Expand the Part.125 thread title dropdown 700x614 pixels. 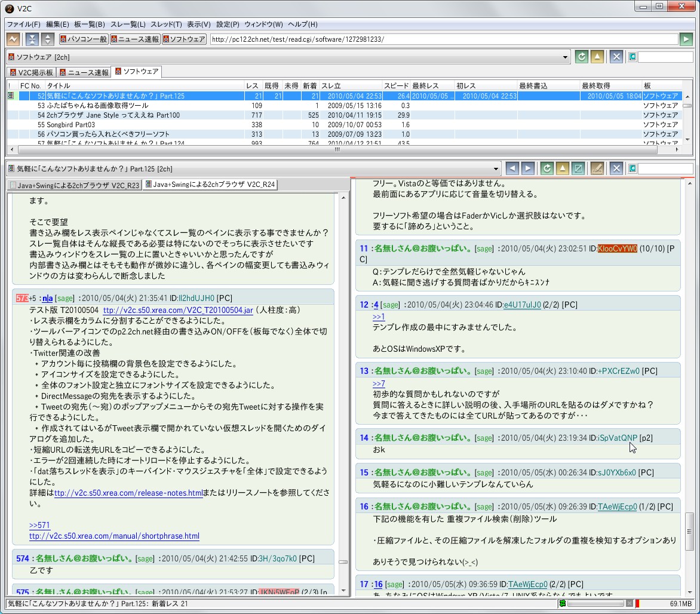click(x=496, y=169)
